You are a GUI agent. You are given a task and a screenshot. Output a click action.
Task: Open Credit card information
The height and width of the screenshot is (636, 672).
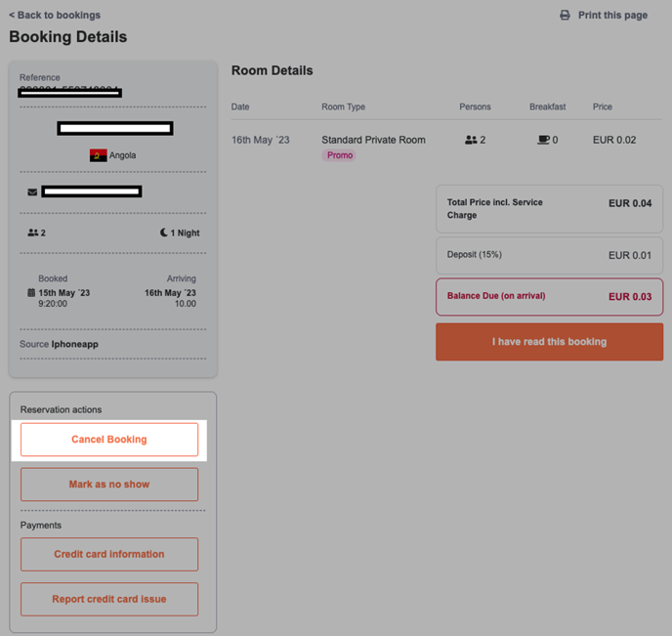(109, 554)
